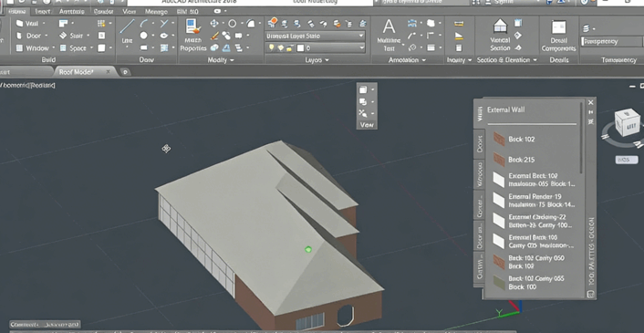Click the Match Properties tool
This screenshot has width=644, height=333.
193,36
